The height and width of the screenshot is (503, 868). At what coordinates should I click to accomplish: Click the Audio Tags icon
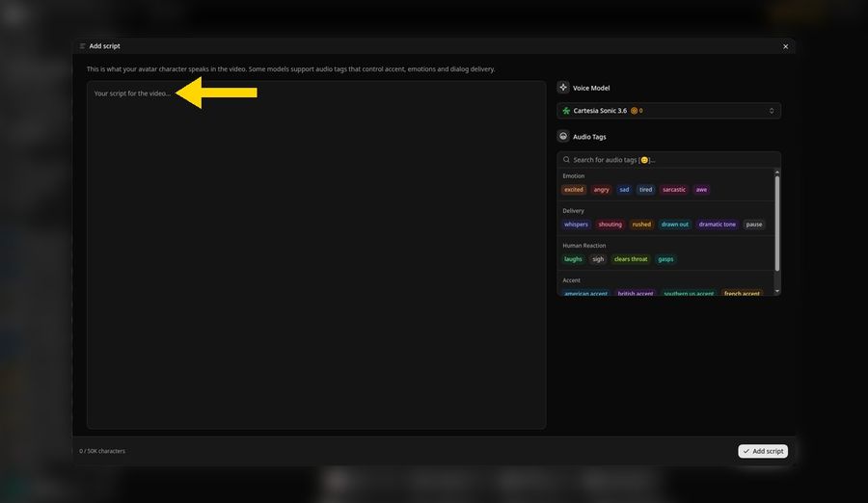click(563, 136)
